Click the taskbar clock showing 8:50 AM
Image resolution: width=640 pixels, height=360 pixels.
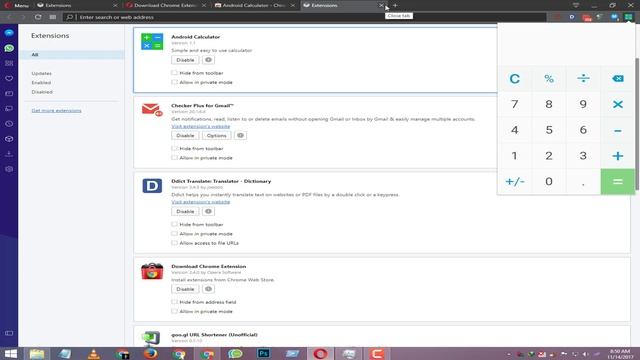point(620,354)
